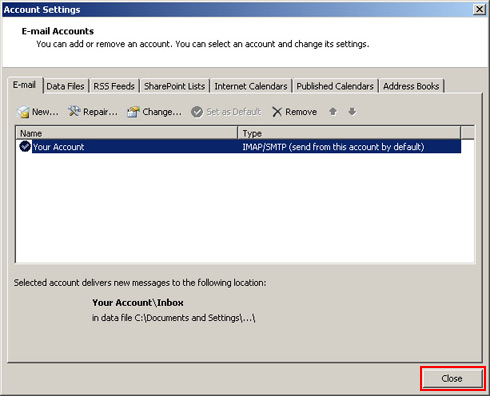The height and width of the screenshot is (396, 490).
Task: Move account down with arrow icon
Action: 352,111
